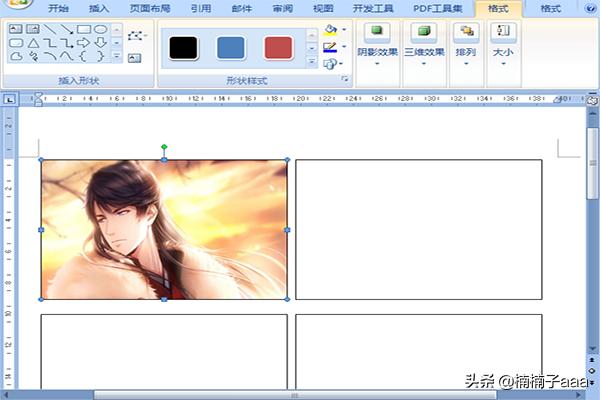Go up one row in shape styles gallery

pyautogui.click(x=312, y=35)
